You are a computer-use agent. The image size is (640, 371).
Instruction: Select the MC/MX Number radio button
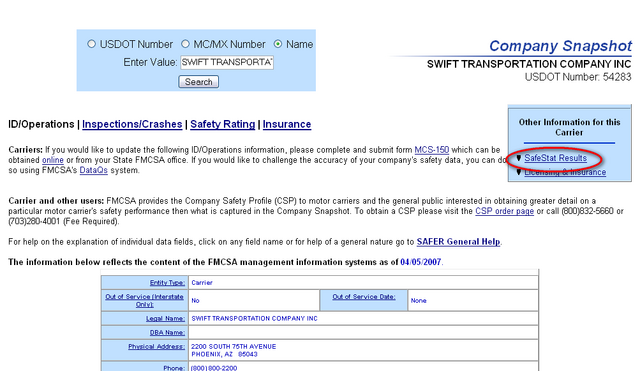(185, 44)
